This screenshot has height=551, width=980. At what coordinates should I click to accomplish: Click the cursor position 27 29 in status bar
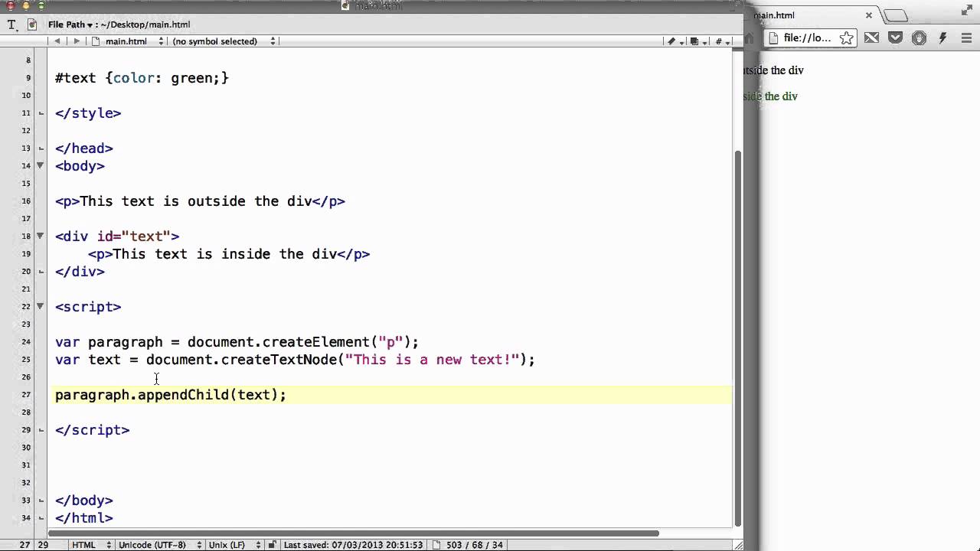coord(33,545)
